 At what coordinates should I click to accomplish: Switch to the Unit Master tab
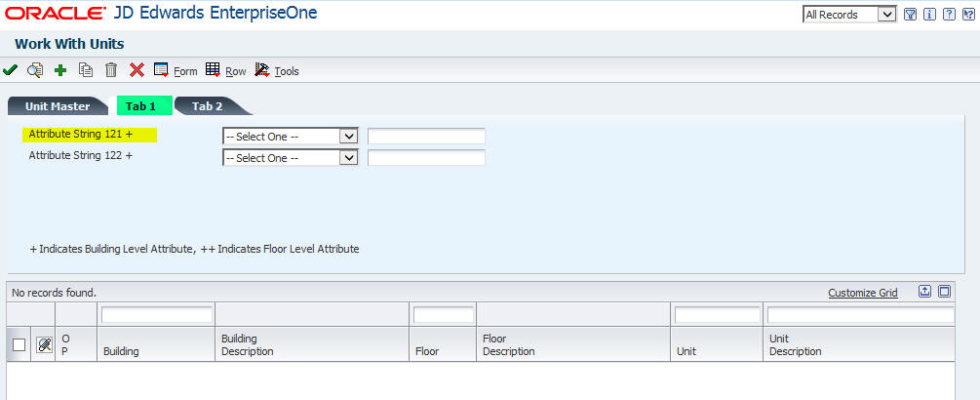point(57,106)
